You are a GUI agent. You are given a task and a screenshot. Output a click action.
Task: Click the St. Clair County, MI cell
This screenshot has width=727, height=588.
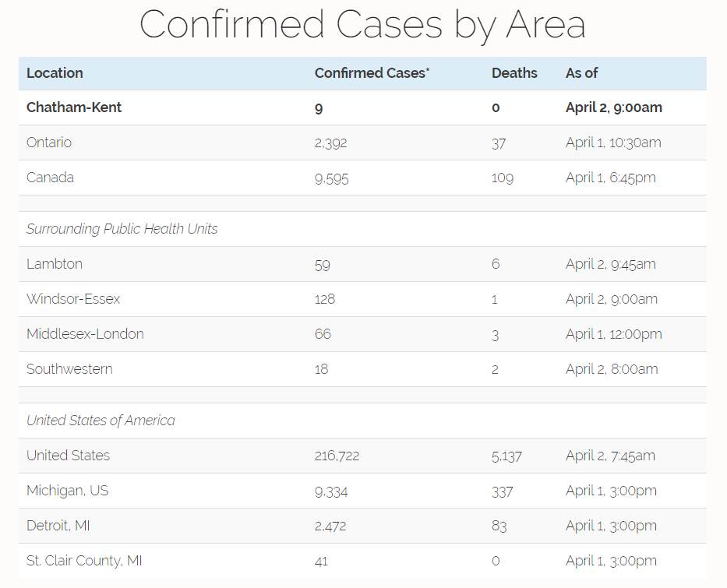pos(84,561)
